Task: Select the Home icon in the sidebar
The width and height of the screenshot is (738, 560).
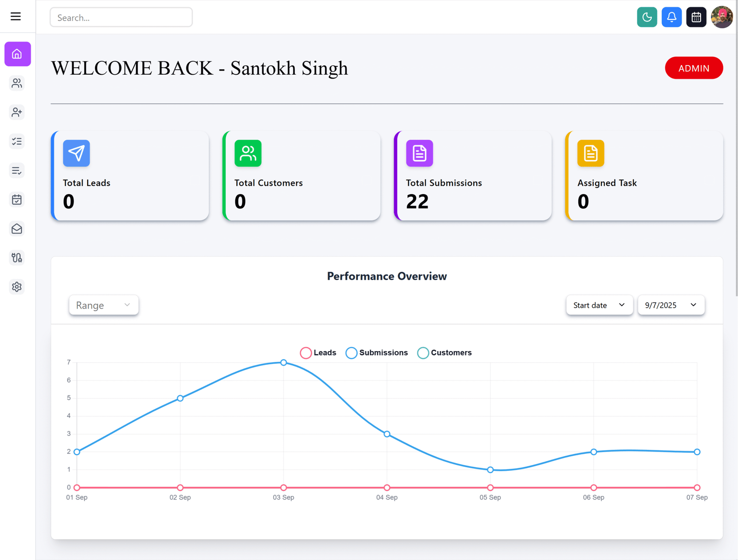Action: point(17,54)
